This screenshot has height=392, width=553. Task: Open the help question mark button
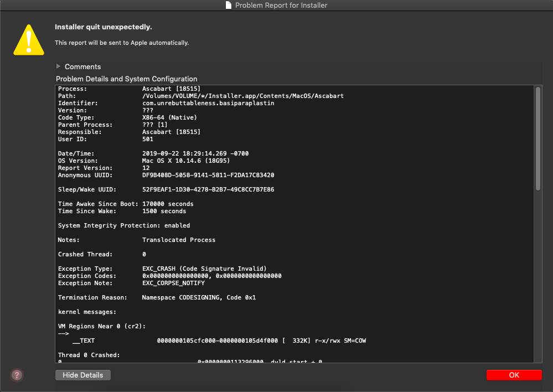pos(16,375)
